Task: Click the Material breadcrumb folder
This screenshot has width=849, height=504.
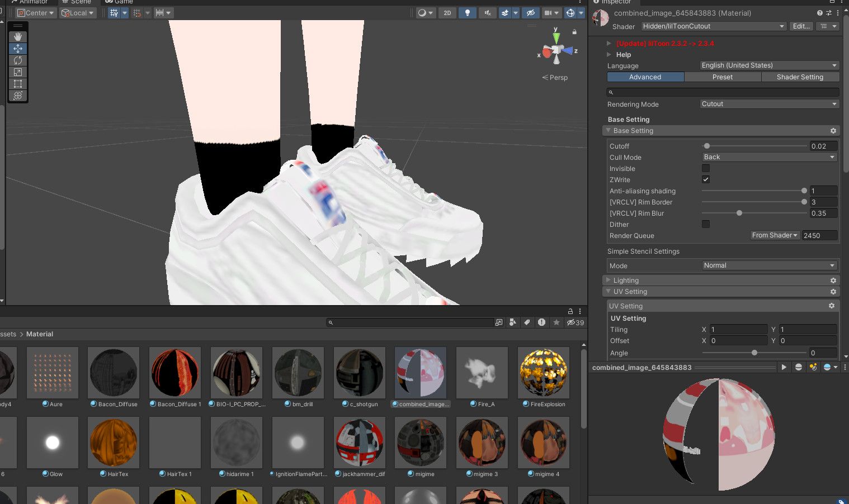Action: 40,334
